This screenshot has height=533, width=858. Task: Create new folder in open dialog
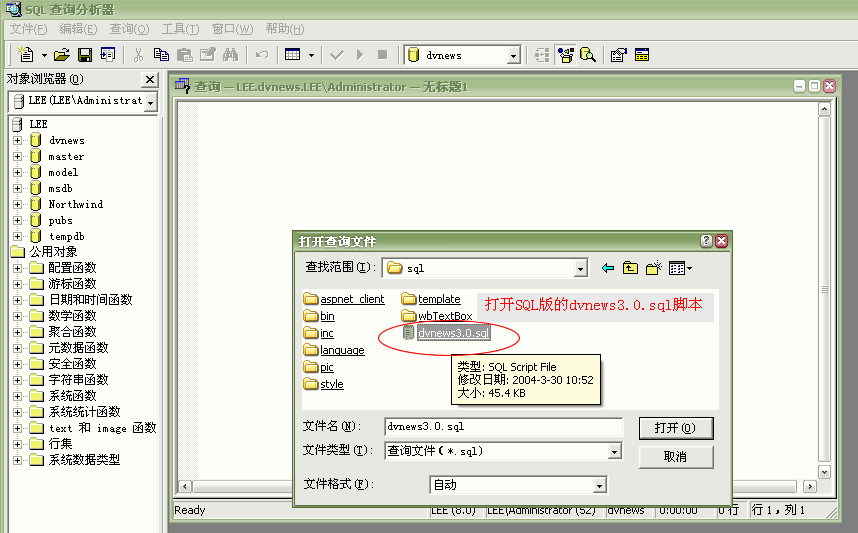point(654,268)
